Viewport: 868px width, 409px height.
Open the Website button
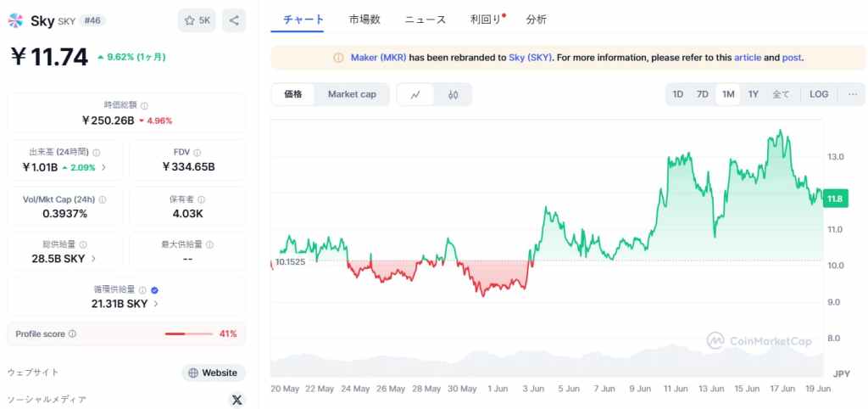point(214,373)
